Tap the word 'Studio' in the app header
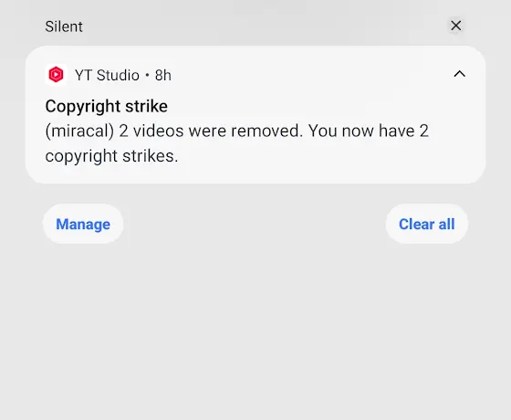 click(118, 75)
